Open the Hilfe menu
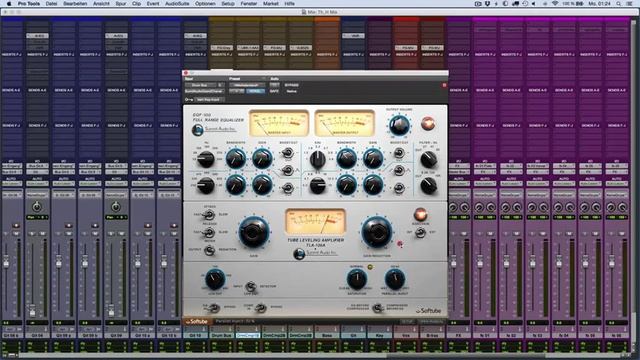Image resolution: width=640 pixels, height=360 pixels. 289,4
